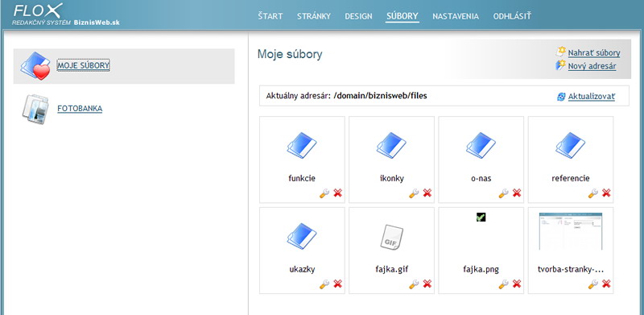Click the wrench icon under fajka.gif

pos(414,284)
